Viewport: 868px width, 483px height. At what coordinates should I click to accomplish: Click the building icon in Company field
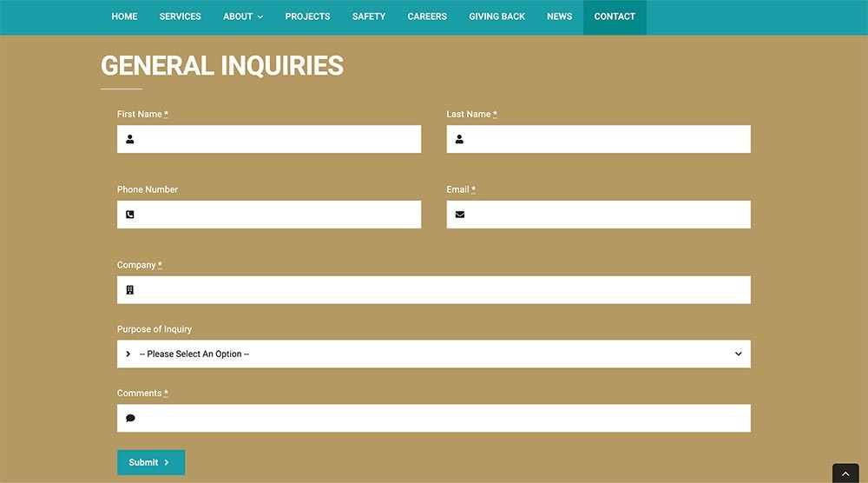pos(130,290)
